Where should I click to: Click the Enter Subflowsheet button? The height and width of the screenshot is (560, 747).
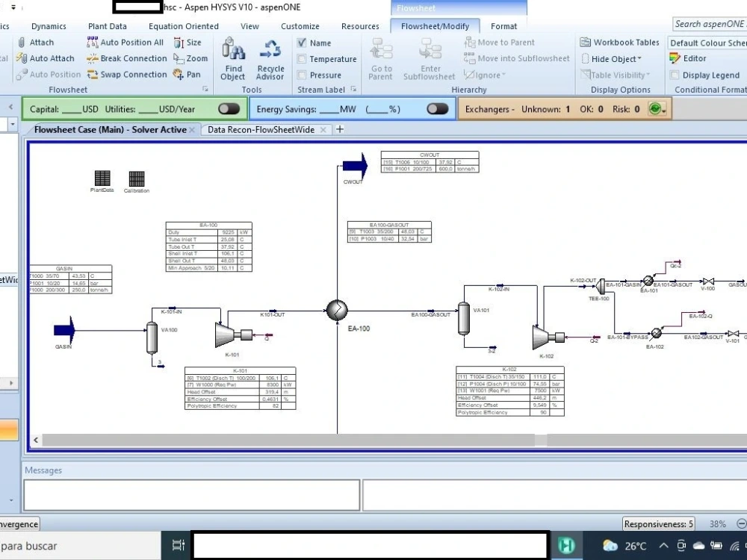[x=429, y=60]
